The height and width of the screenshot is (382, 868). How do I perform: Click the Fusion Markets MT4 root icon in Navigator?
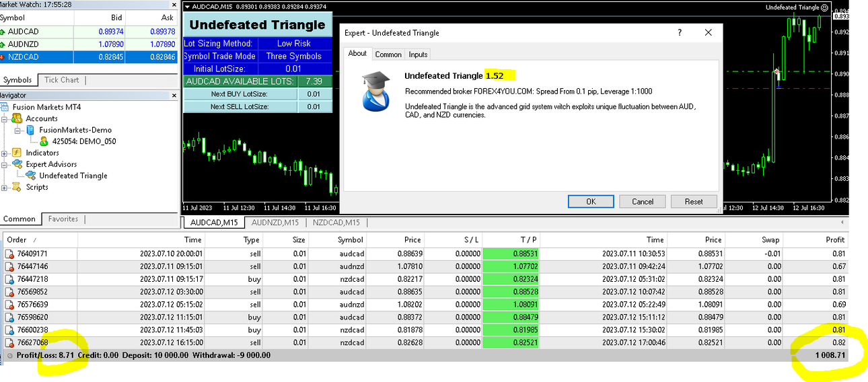[5, 107]
